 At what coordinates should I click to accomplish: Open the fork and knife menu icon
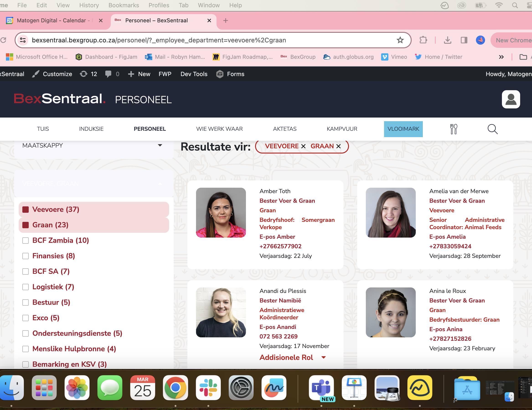(x=453, y=129)
